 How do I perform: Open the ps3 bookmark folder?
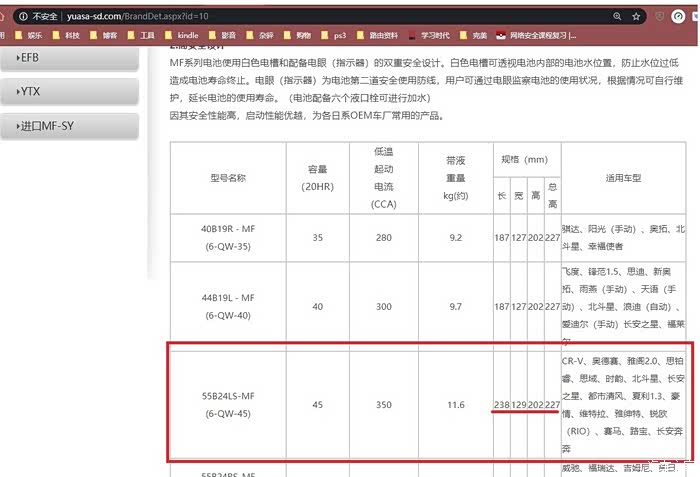point(333,35)
